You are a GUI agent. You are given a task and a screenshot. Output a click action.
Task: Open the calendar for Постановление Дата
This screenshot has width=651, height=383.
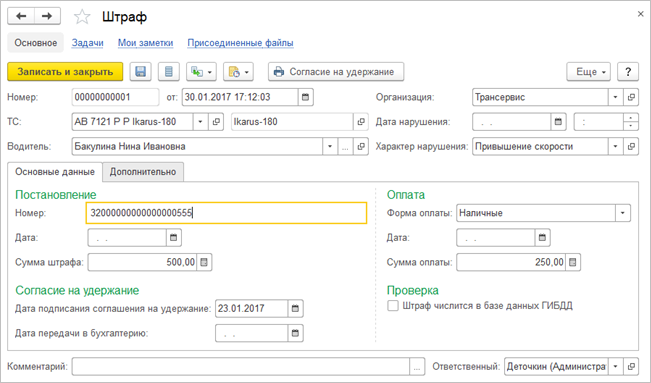point(174,238)
